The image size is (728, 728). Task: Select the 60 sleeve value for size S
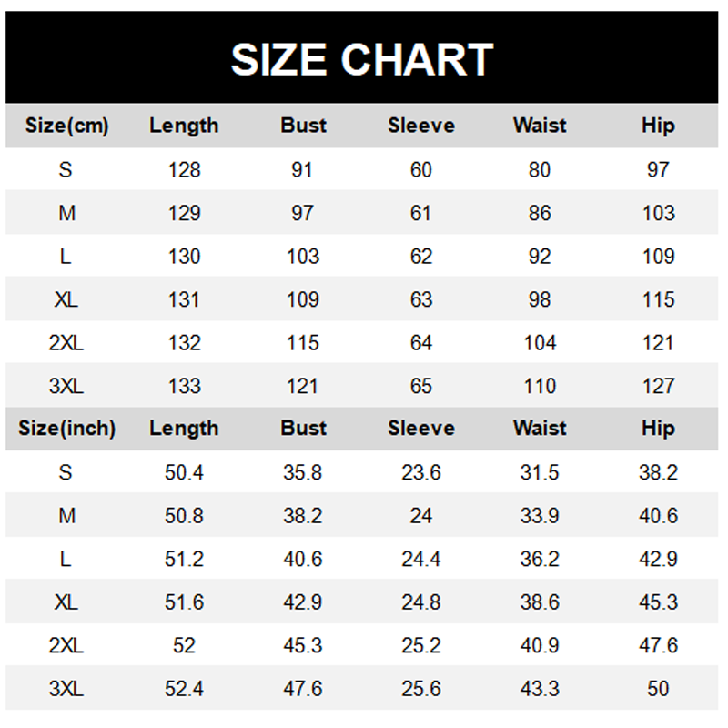pos(420,170)
